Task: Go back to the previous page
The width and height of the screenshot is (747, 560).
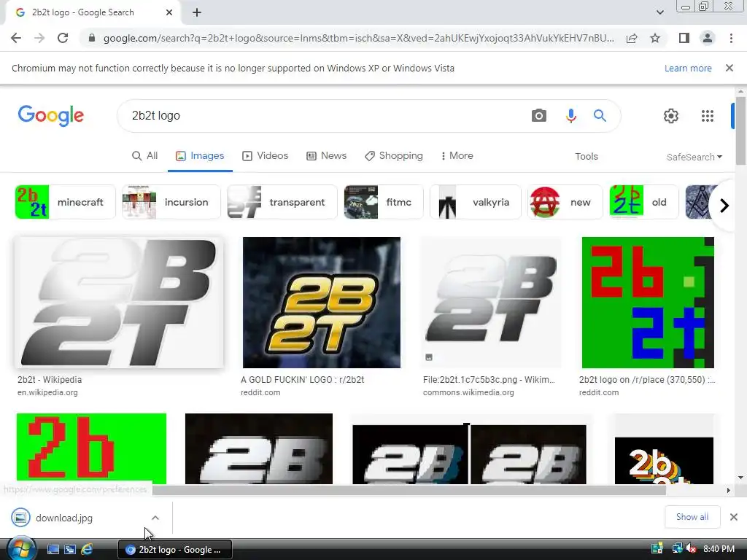Action: (x=16, y=38)
